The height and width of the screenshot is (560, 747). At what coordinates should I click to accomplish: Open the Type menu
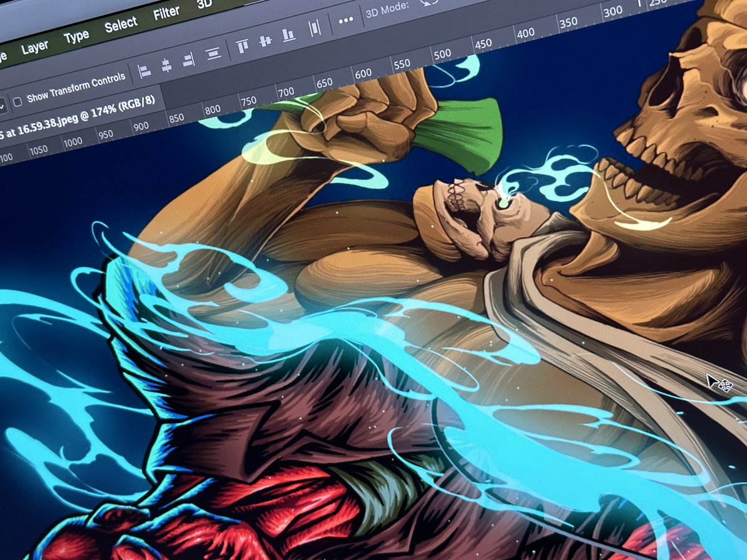click(77, 37)
